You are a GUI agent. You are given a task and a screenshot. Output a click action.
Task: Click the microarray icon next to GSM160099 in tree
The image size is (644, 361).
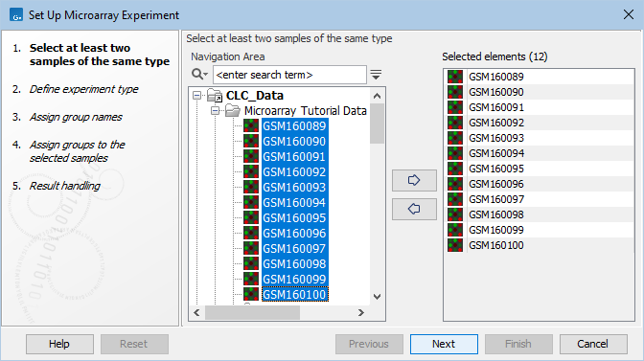[x=251, y=279]
